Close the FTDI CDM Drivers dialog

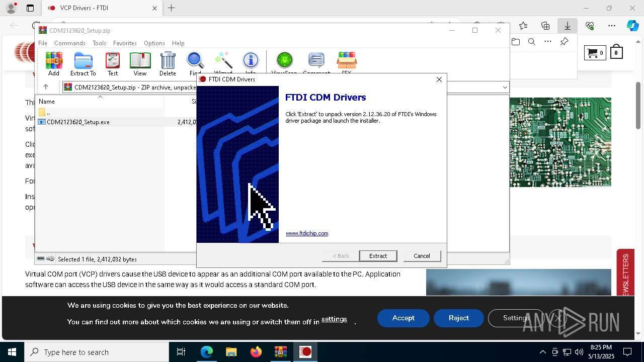click(x=439, y=79)
